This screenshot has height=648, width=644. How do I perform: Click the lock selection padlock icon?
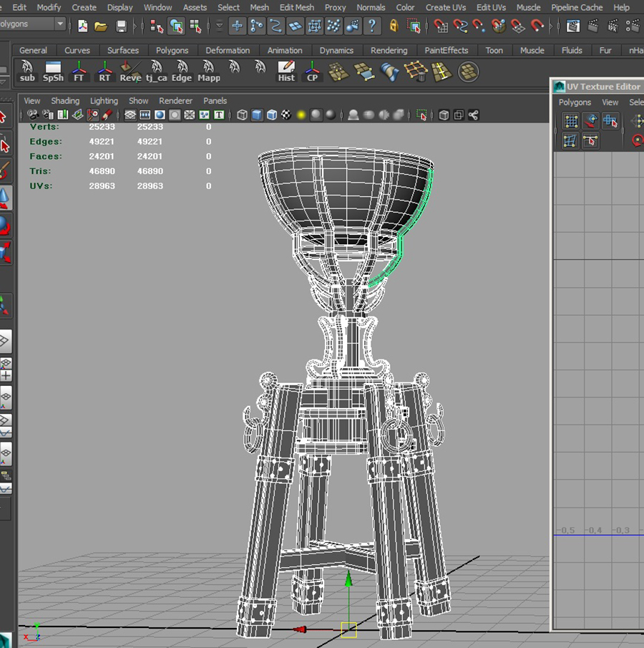pos(394,26)
